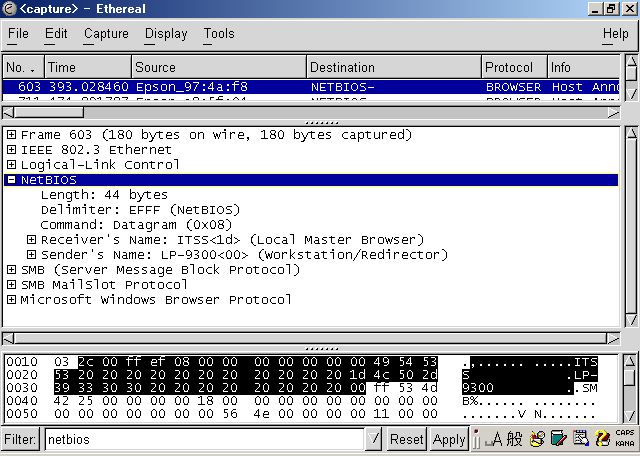Expand SMB (Server Message Block Protocol) node
This screenshot has width=640, height=456.
(11, 269)
